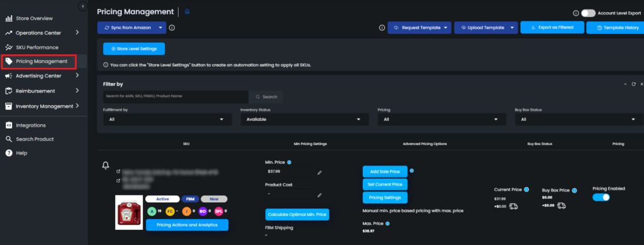Click the info icon next to Sync from Amazon
The height and width of the screenshot is (245, 644).
pos(172,28)
